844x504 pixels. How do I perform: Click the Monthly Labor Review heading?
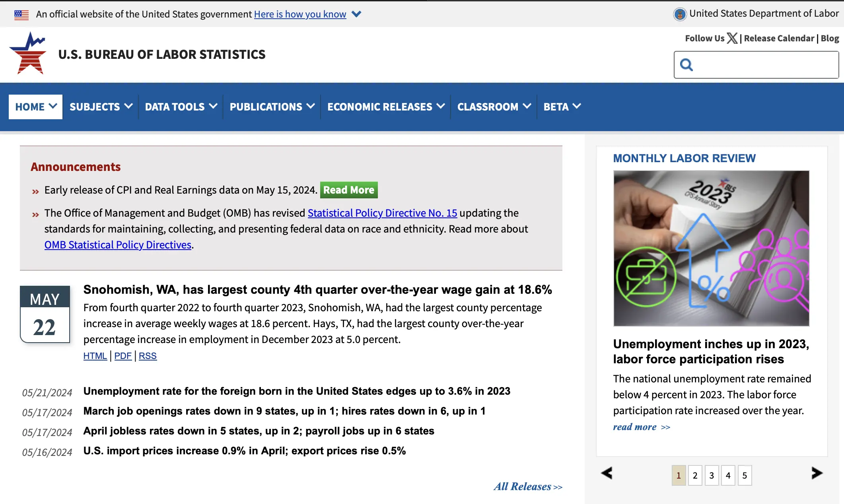pos(684,158)
